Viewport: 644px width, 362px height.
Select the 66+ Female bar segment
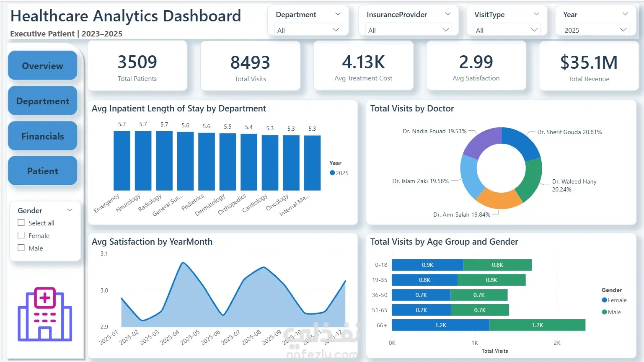point(441,325)
